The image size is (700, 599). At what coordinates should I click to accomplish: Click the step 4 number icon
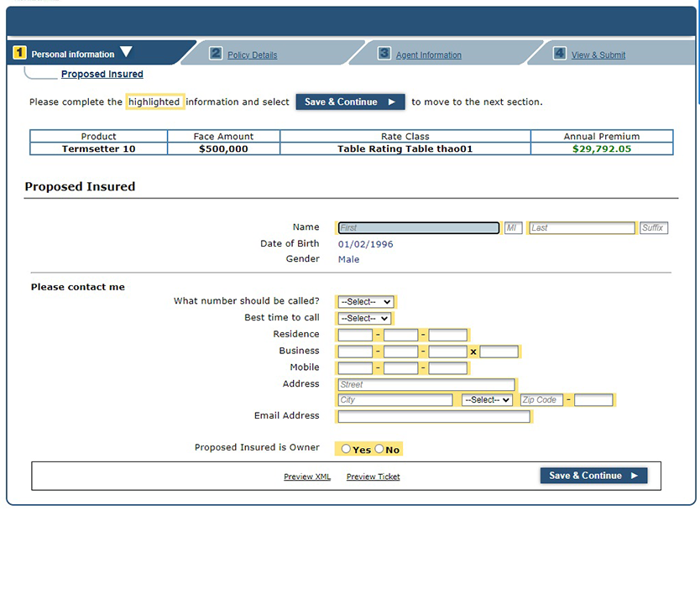point(560,54)
